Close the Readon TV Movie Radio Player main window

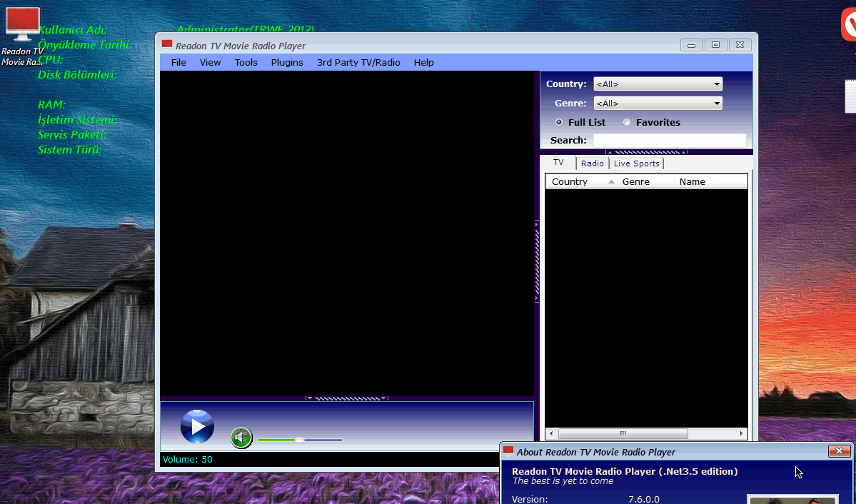tap(740, 45)
